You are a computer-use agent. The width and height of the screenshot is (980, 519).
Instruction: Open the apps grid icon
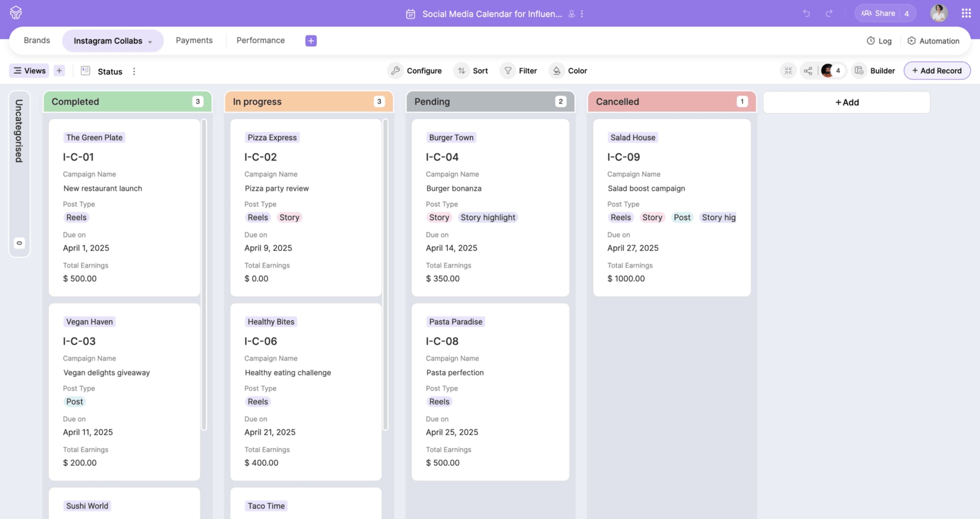point(966,13)
